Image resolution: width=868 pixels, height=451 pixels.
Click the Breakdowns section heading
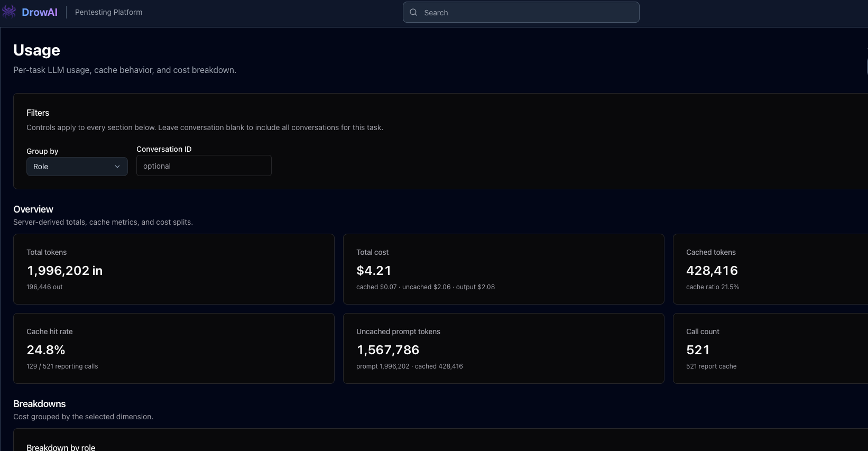[x=40, y=404]
